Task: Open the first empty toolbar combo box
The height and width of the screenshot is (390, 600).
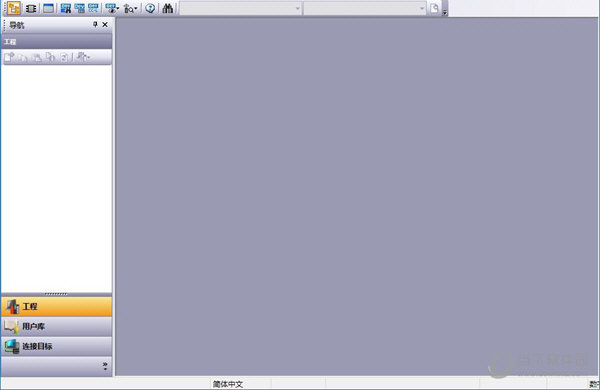Action: [x=241, y=8]
